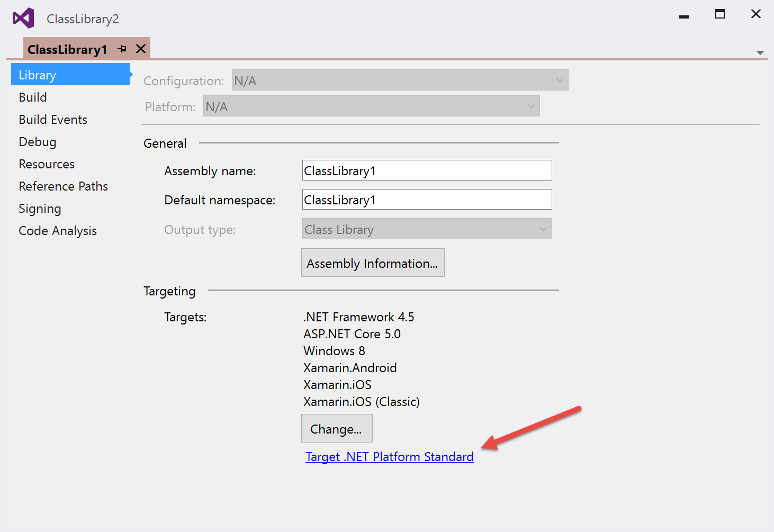This screenshot has height=532, width=774.
Task: Click the Visual Studio logo icon
Action: tap(23, 19)
